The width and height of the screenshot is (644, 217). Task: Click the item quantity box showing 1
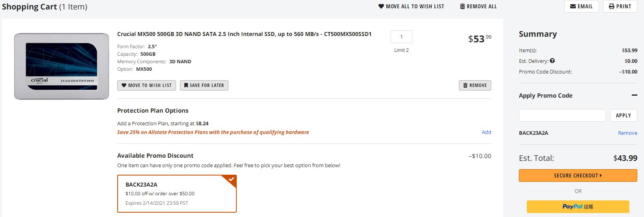click(x=401, y=37)
